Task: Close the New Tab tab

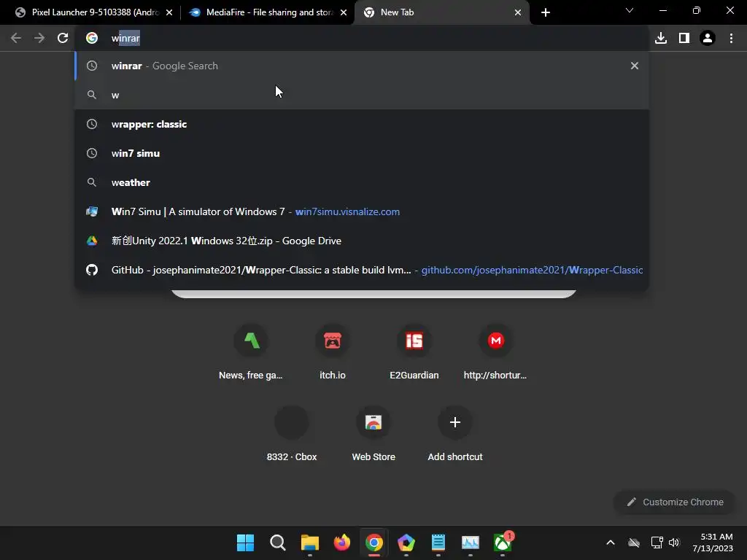Action: [x=518, y=12]
